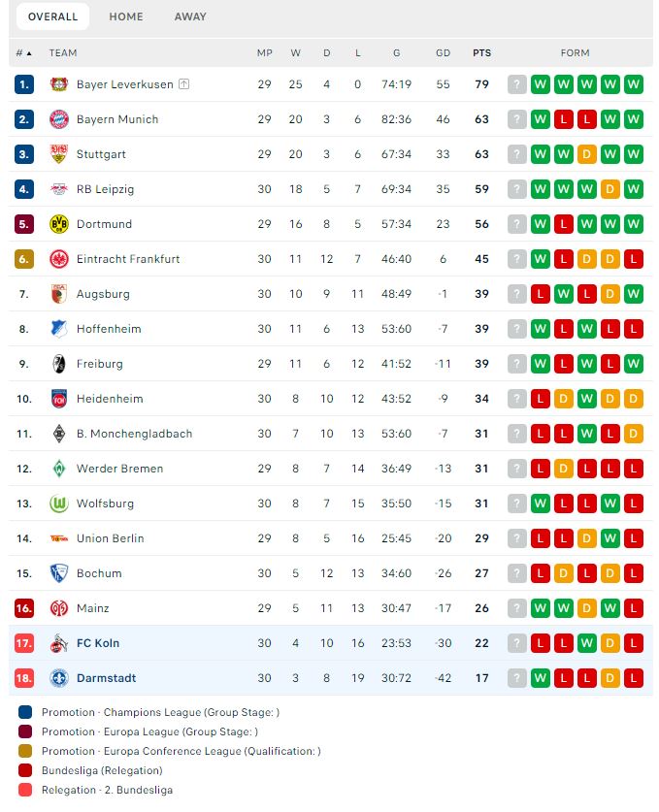Image resolution: width=659 pixels, height=812 pixels.
Task: Click the Dortmund BVB crest icon
Action: 58,224
